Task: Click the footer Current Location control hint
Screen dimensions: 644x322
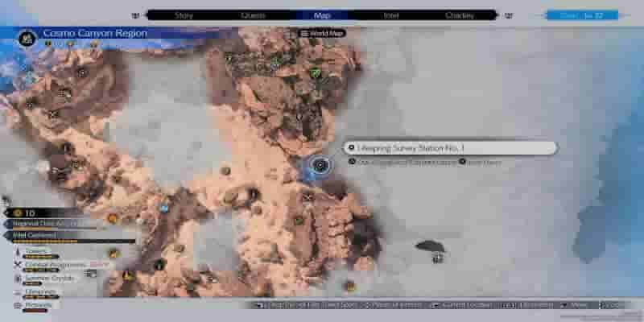Action: click(461, 305)
